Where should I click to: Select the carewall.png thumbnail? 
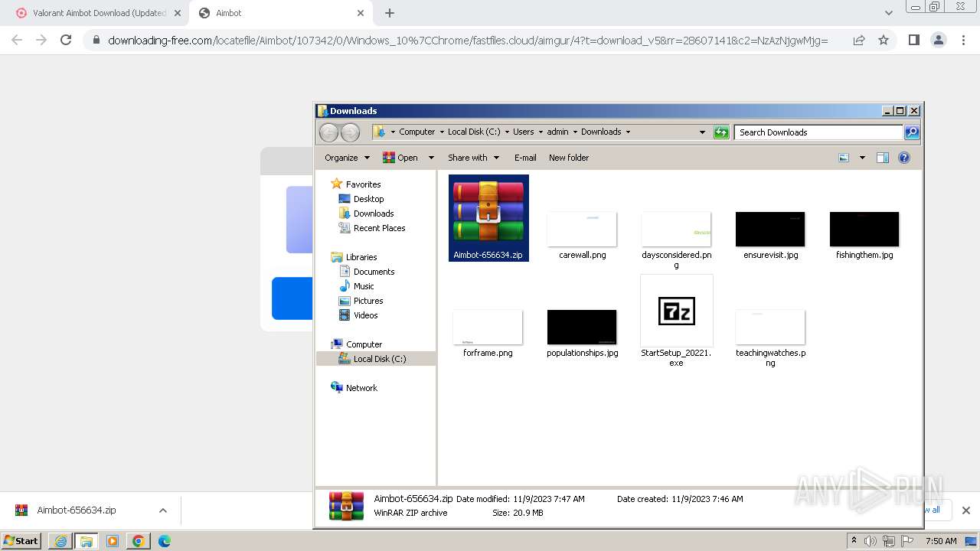tap(582, 229)
